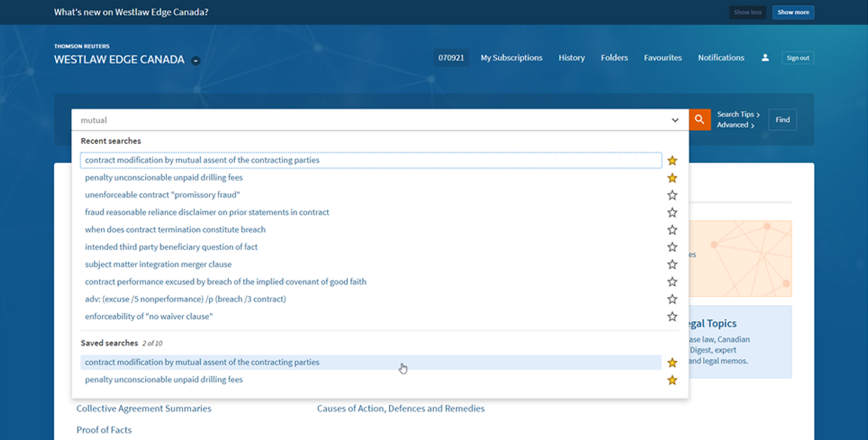Star 'subject matter integration merger clause' search
868x440 pixels.
(x=672, y=265)
